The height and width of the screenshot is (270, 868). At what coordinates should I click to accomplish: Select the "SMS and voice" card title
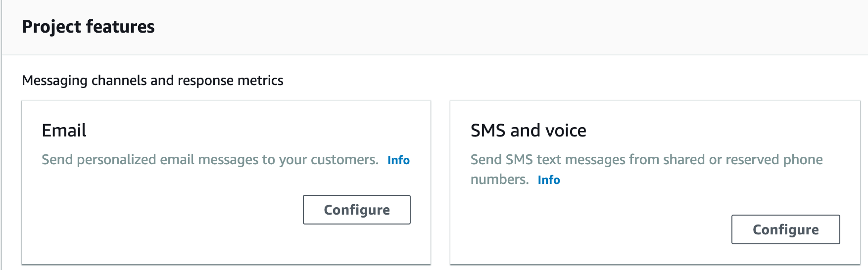pyautogui.click(x=528, y=131)
